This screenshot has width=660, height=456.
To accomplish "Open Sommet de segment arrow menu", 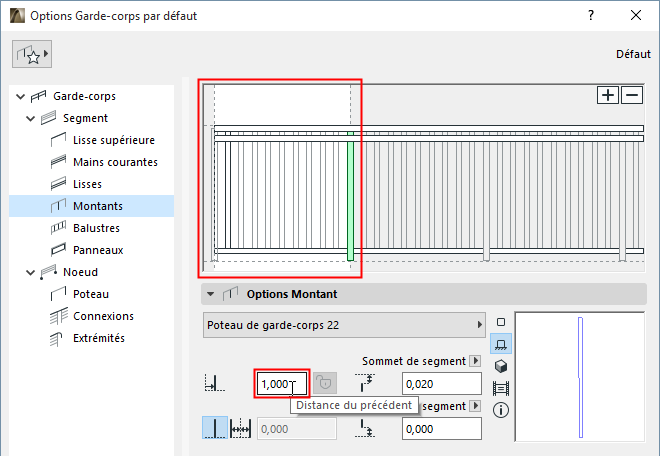I will click(x=476, y=361).
